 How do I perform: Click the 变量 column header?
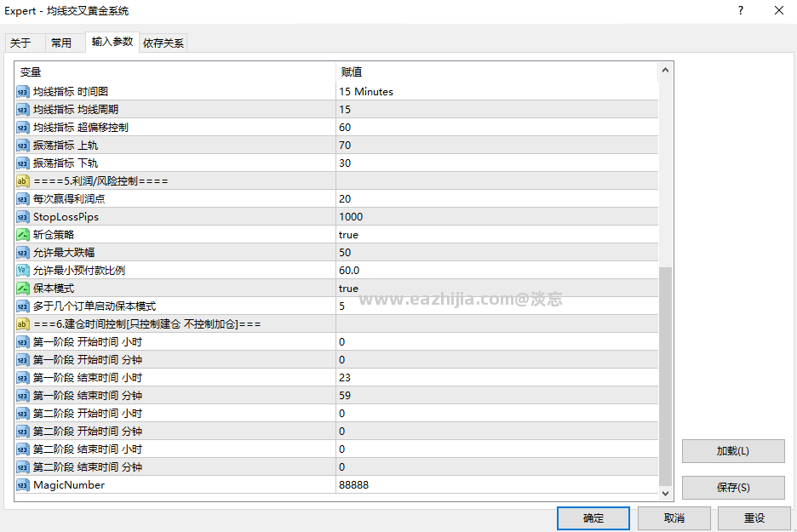[x=175, y=72]
